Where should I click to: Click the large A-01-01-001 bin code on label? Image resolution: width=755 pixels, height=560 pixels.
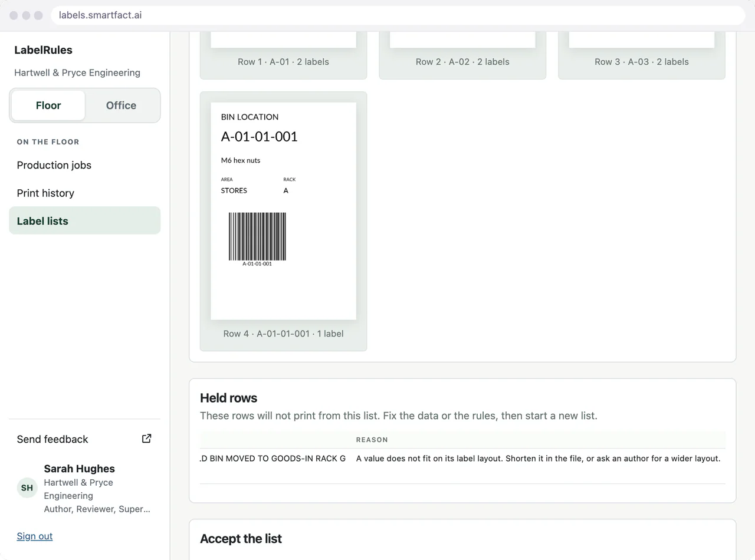(x=260, y=137)
